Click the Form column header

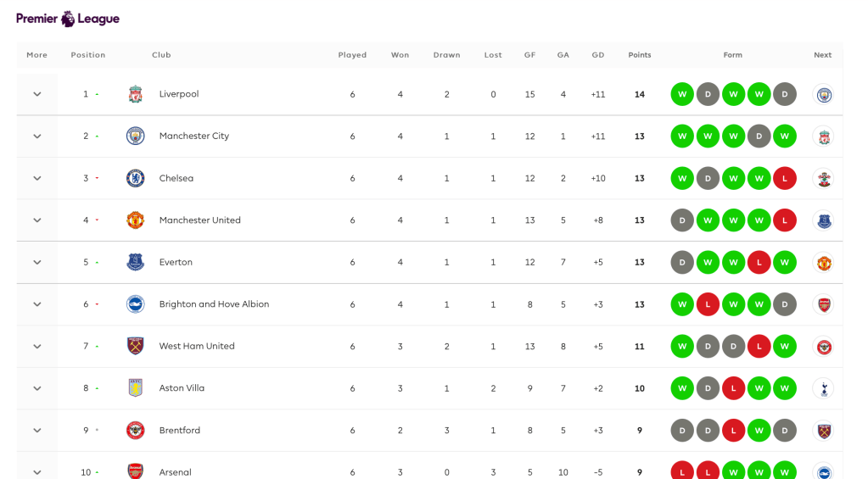pyautogui.click(x=732, y=55)
